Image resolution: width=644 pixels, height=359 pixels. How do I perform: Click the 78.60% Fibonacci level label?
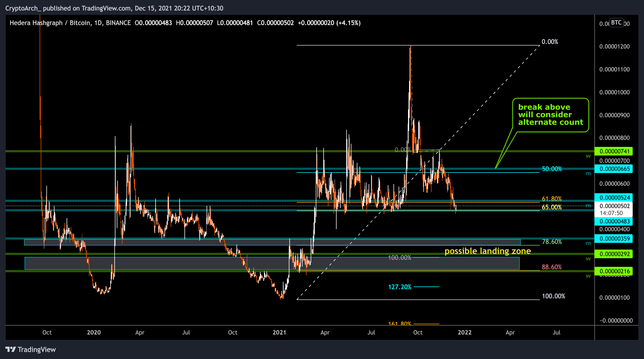(552, 242)
